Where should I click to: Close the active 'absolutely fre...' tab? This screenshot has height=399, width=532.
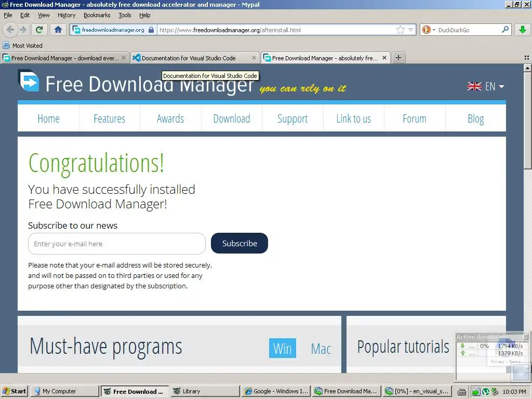point(384,58)
